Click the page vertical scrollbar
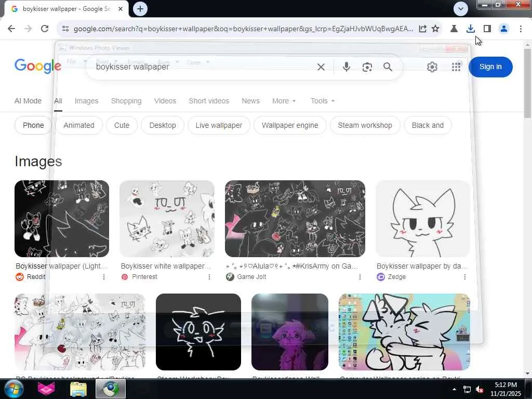The image size is (532, 399). click(x=528, y=83)
